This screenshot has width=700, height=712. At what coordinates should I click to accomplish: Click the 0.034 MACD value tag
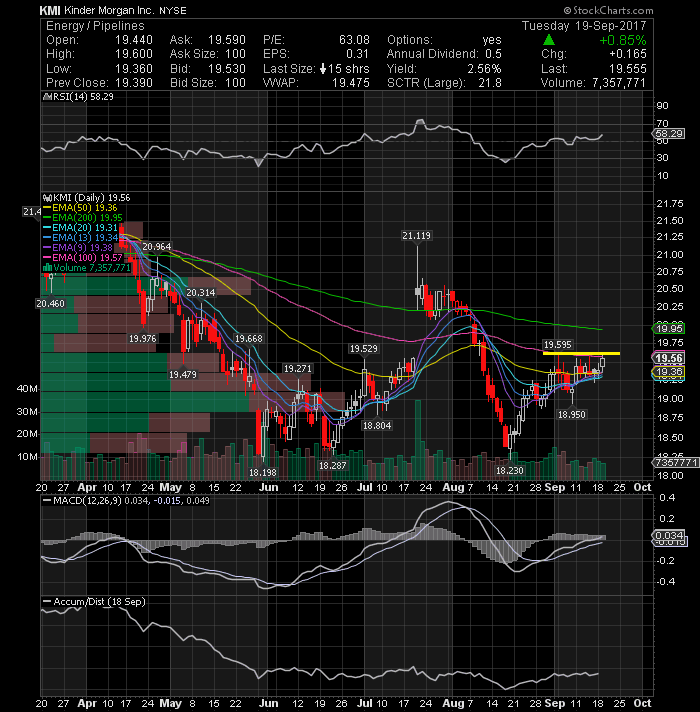coord(668,535)
